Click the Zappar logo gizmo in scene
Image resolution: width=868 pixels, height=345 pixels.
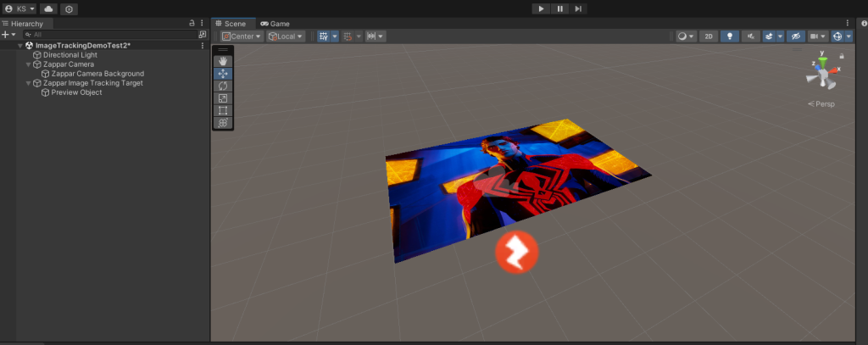click(516, 252)
